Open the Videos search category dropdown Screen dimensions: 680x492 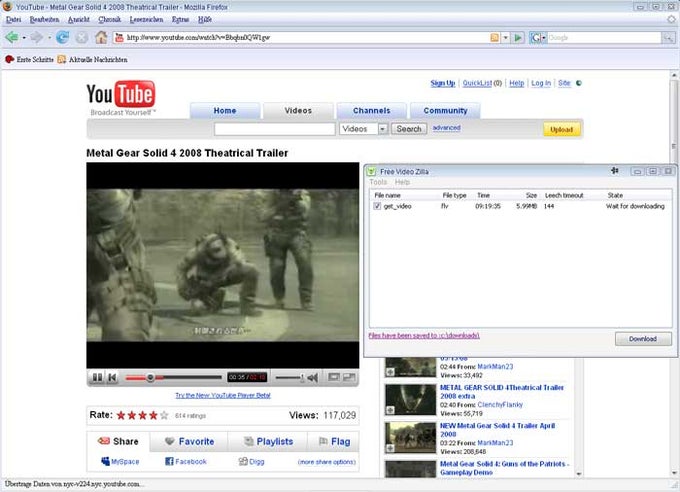pyautogui.click(x=382, y=129)
